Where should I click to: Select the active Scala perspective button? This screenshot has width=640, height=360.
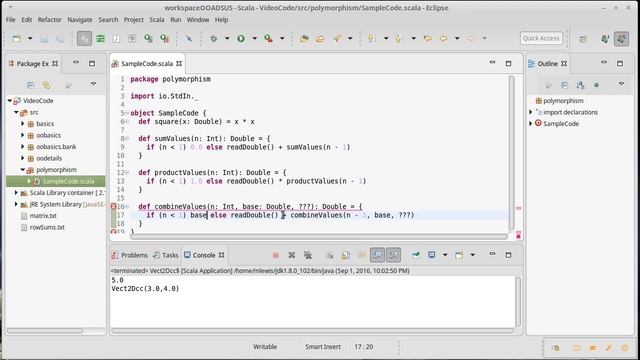[622, 39]
